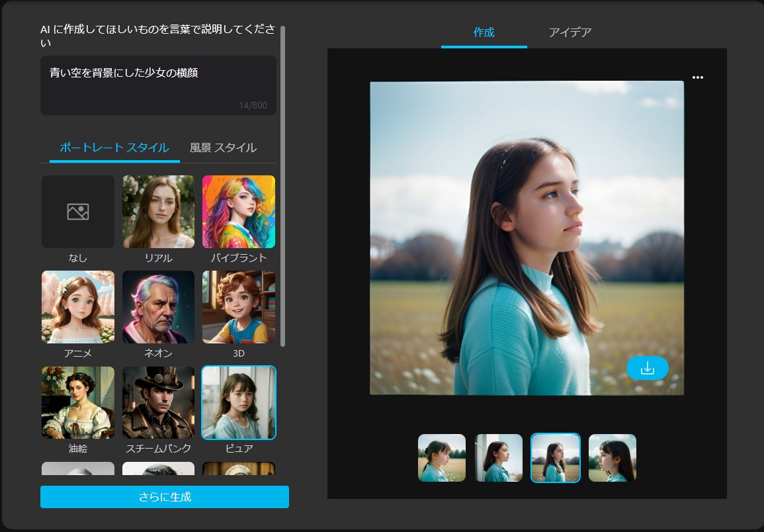Image resolution: width=764 pixels, height=532 pixels.
Task: Click the 14/800 character counter
Action: [253, 105]
